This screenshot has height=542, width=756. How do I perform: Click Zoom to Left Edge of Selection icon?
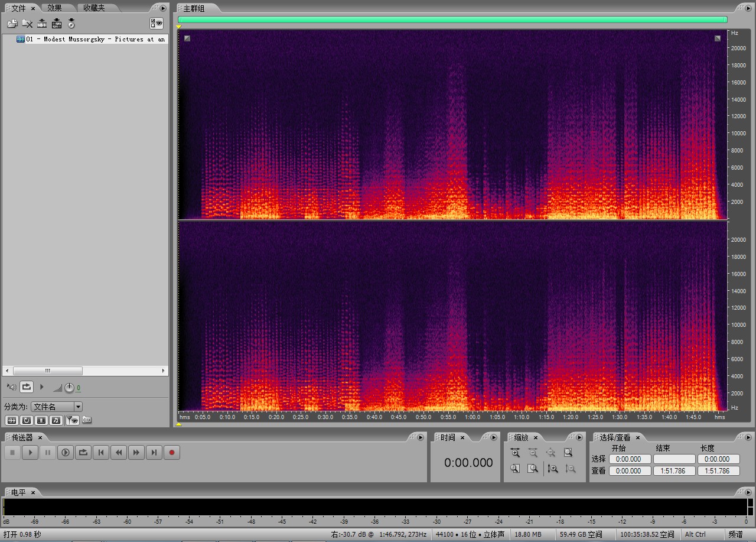pos(515,469)
